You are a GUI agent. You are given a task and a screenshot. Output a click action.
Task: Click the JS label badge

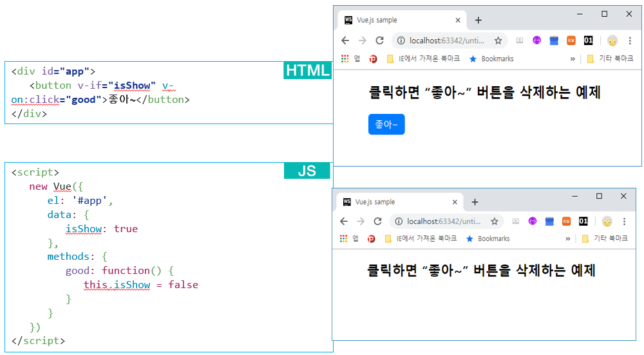pyautogui.click(x=307, y=170)
